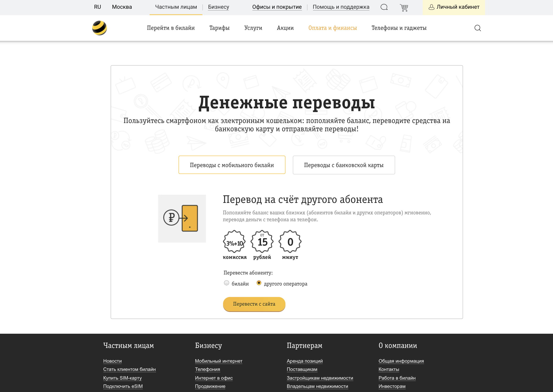Viewport: 553px width, 392px height.
Task: Switch to Переводы с банковской карты
Action: (x=344, y=165)
